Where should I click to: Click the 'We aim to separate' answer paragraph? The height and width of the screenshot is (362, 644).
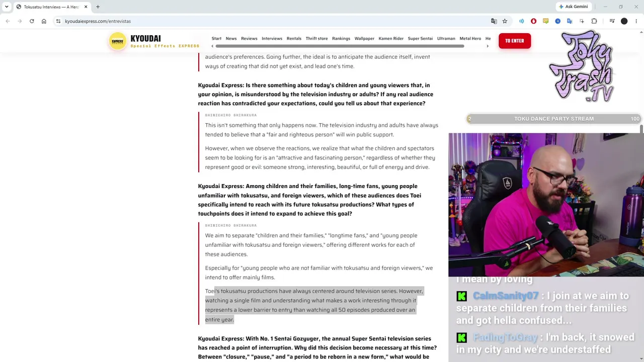pyautogui.click(x=311, y=245)
